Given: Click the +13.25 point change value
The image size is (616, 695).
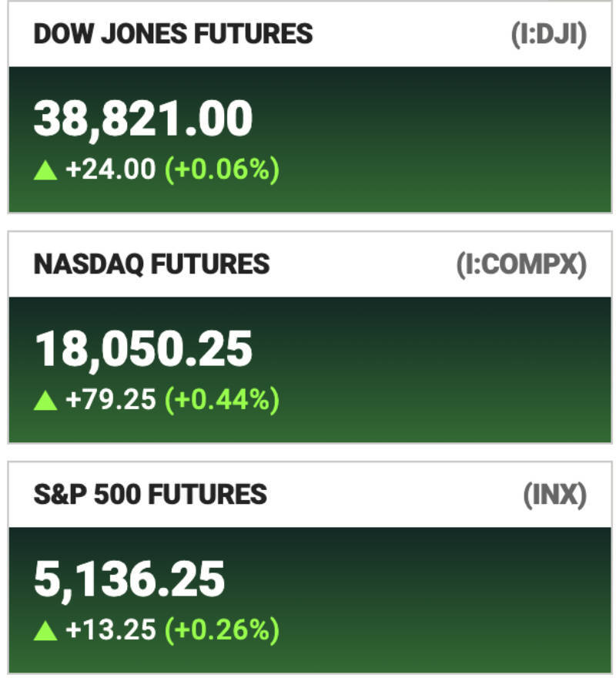Looking at the screenshot, I should pos(111,630).
